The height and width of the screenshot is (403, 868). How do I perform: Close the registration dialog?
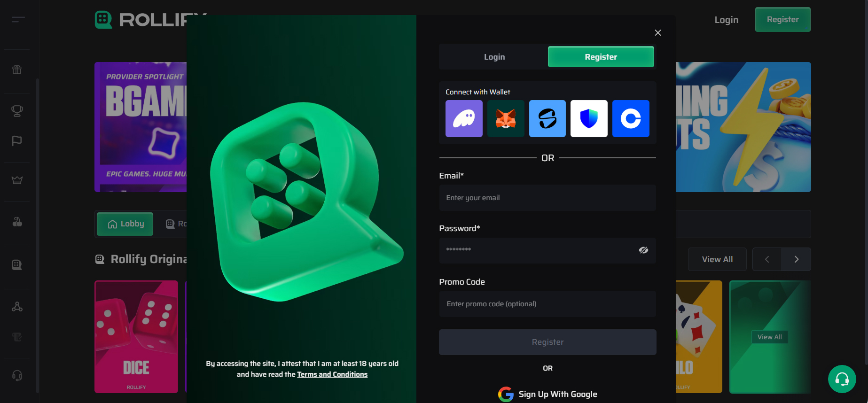[x=657, y=32]
